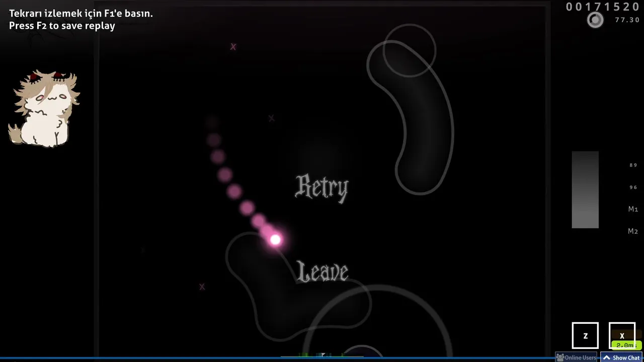Click the Retry button
Screen dimensions: 644x362
[321, 188]
